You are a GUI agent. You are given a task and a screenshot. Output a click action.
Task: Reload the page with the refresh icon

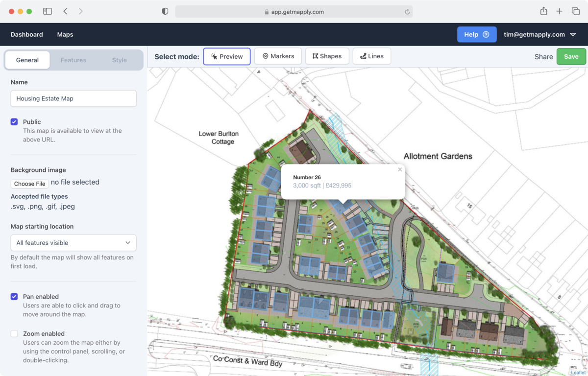point(407,11)
